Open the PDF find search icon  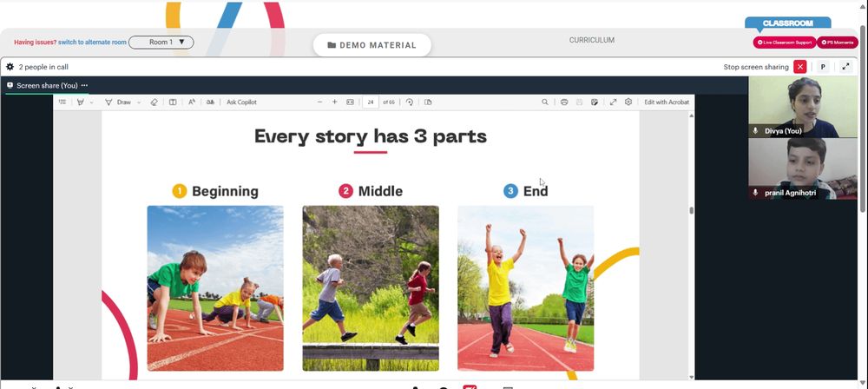coord(545,102)
